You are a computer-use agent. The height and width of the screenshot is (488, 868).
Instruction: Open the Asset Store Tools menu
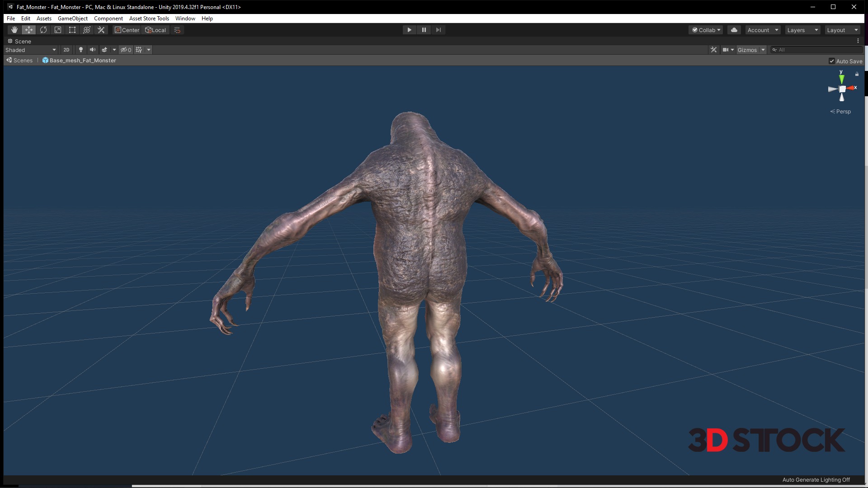coord(149,19)
